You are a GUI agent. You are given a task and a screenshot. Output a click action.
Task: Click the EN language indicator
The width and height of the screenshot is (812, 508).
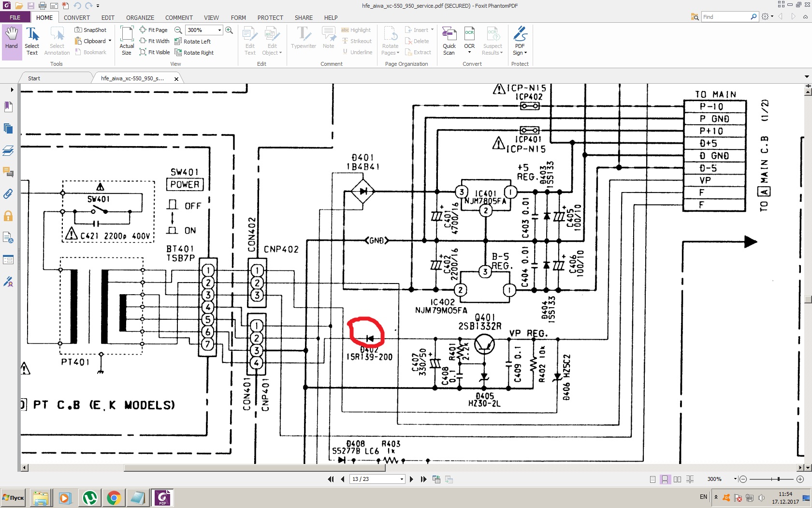pyautogui.click(x=703, y=497)
